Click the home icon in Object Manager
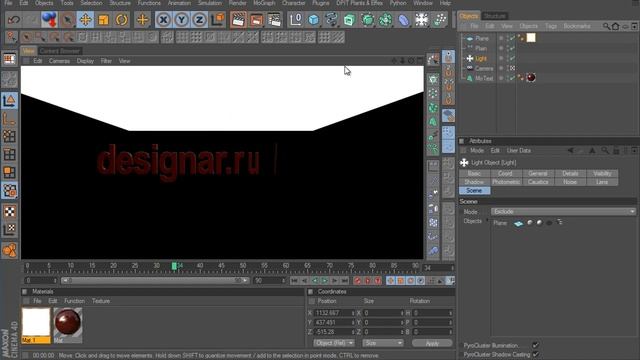Image resolution: width=640 pixels, height=360 pixels. coord(616,26)
